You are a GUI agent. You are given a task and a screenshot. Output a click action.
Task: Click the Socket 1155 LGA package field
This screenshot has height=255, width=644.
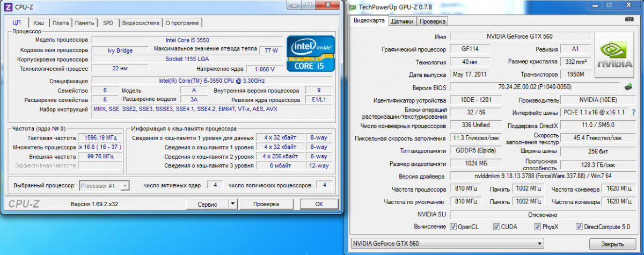[187, 59]
